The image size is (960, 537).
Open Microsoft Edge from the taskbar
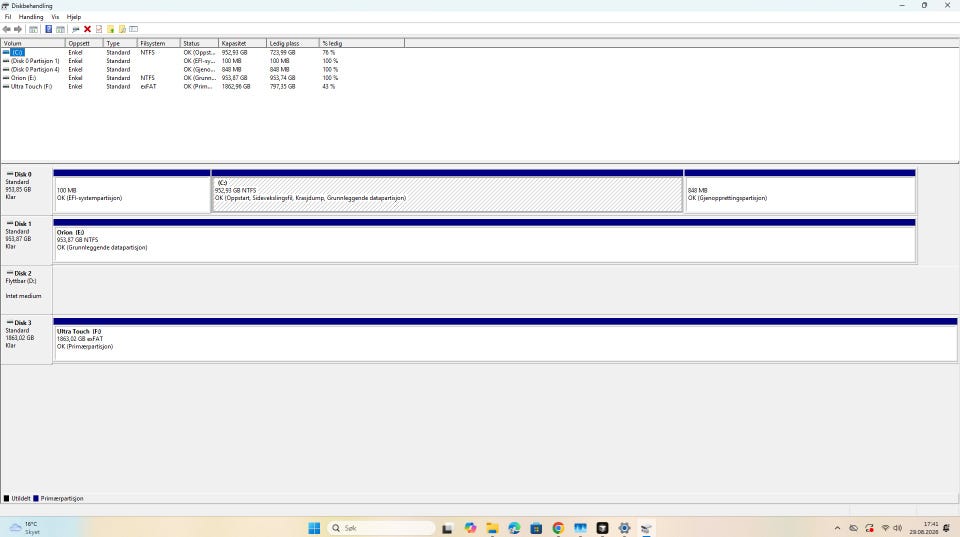[514, 528]
